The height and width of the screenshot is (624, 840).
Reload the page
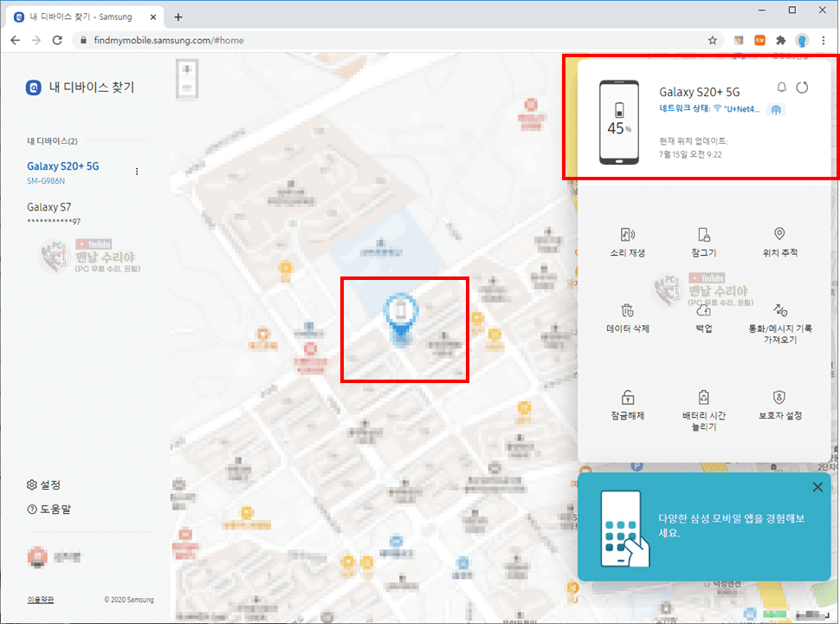coord(57,40)
